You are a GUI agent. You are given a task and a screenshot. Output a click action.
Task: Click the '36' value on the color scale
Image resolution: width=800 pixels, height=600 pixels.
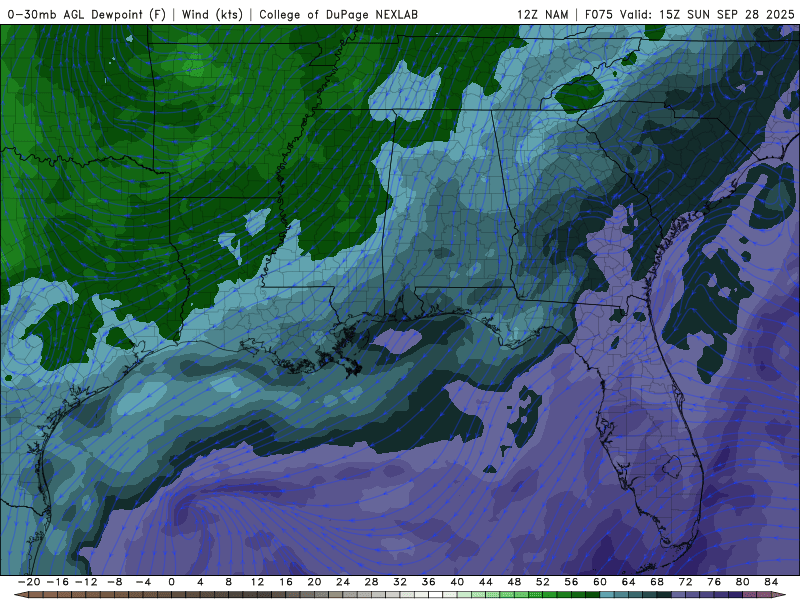point(429,582)
